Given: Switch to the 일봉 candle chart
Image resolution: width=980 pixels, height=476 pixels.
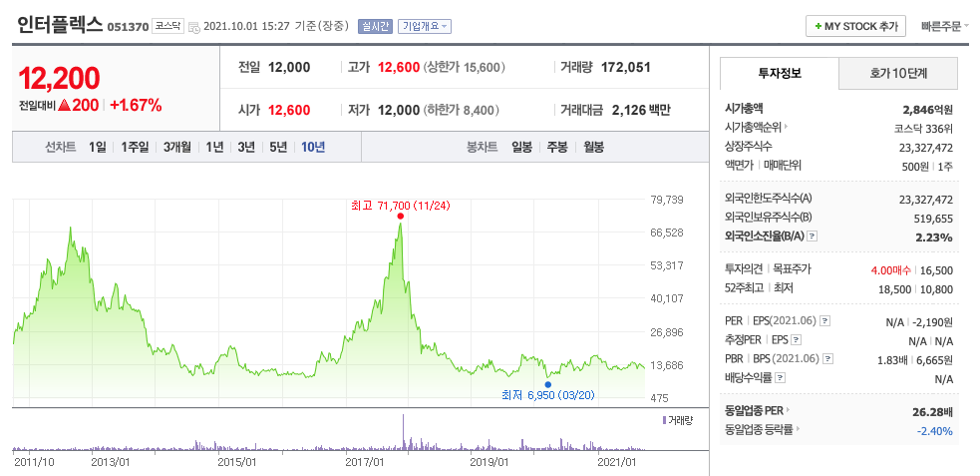Looking at the screenshot, I should 521,148.
